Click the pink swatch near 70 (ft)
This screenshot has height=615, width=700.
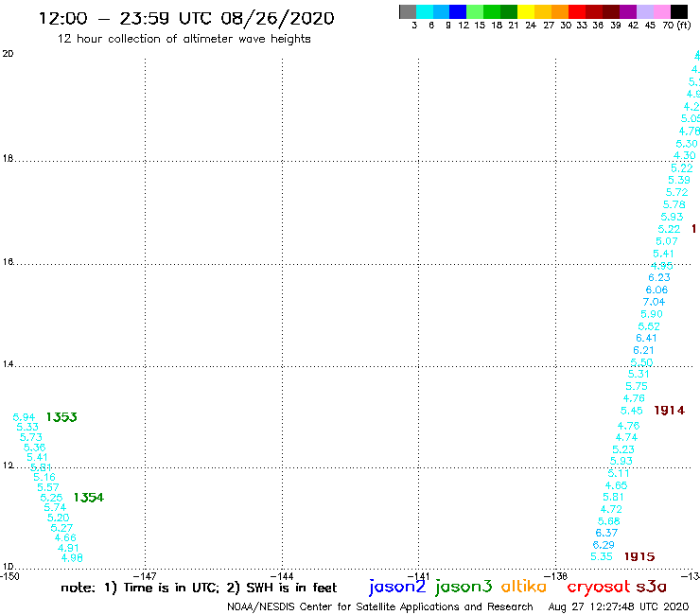(x=661, y=11)
